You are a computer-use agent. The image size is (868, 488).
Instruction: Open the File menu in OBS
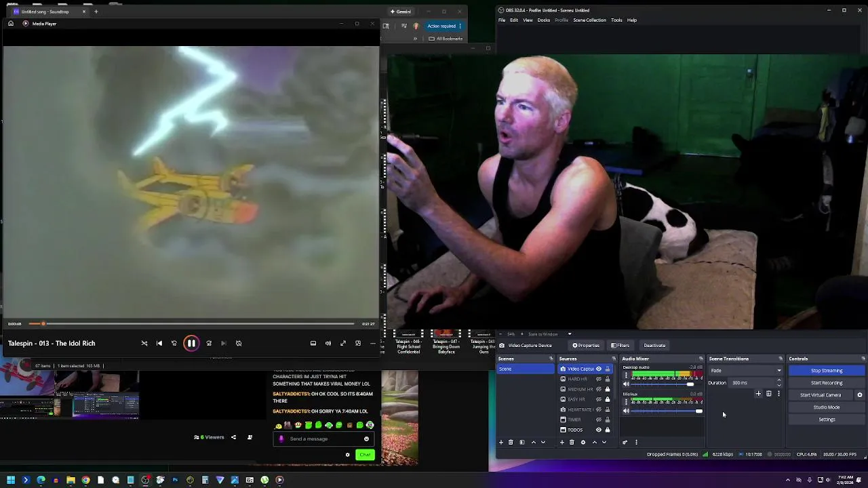(502, 20)
